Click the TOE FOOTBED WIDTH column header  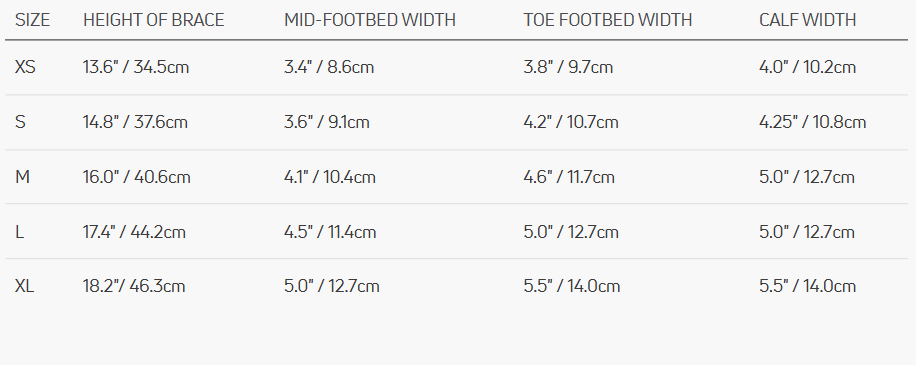coord(608,20)
